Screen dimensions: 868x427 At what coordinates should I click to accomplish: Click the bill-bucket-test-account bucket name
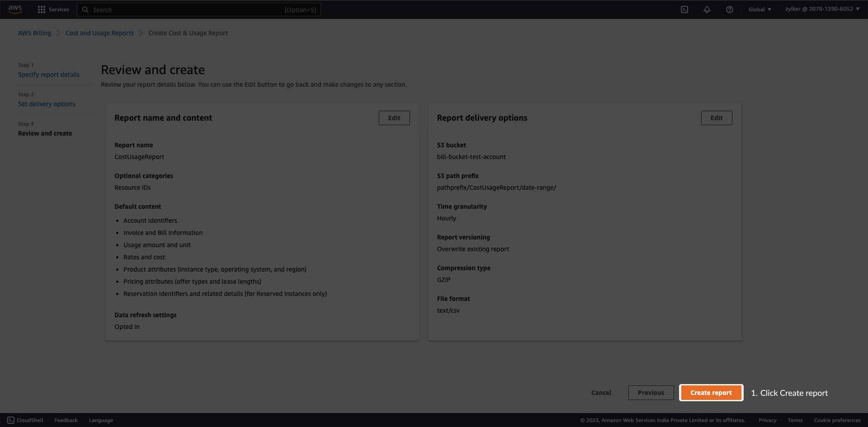click(472, 157)
